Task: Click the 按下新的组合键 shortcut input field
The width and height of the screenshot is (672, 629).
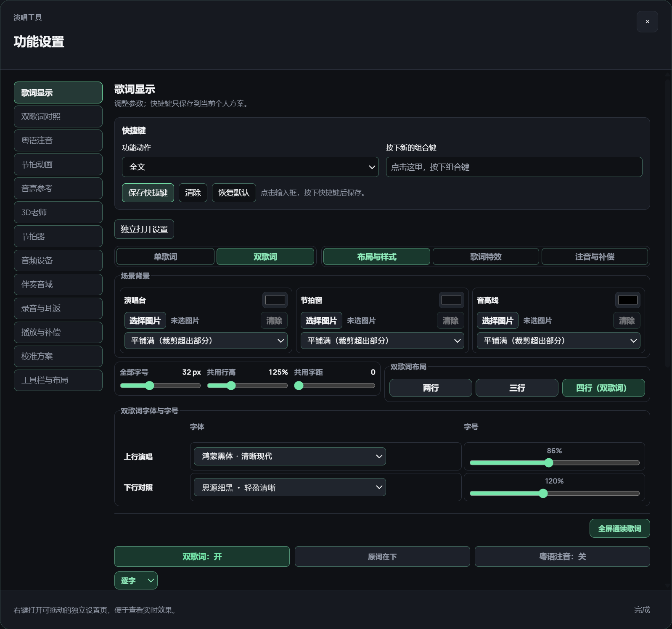Action: [514, 167]
